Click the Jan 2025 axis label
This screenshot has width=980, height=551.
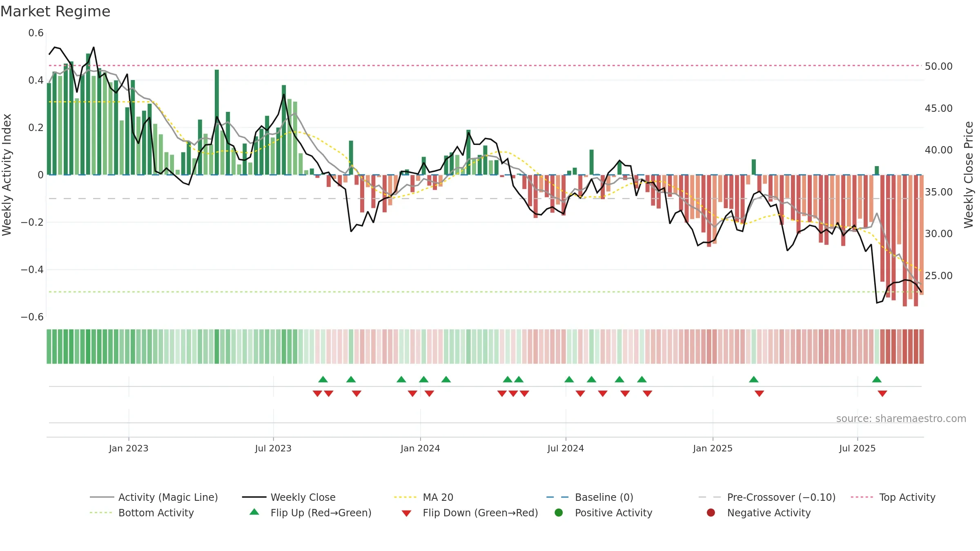(713, 448)
